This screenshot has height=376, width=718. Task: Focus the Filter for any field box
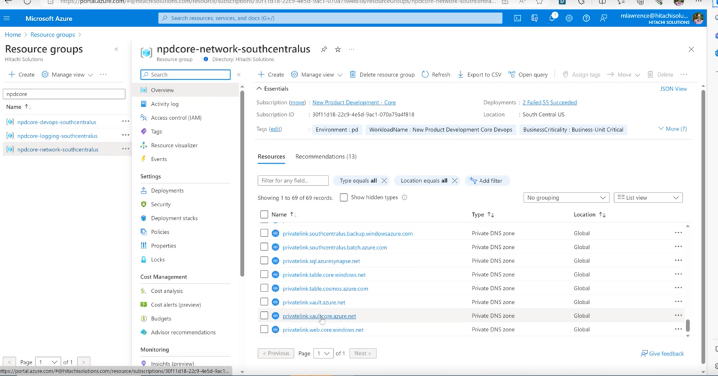(293, 180)
